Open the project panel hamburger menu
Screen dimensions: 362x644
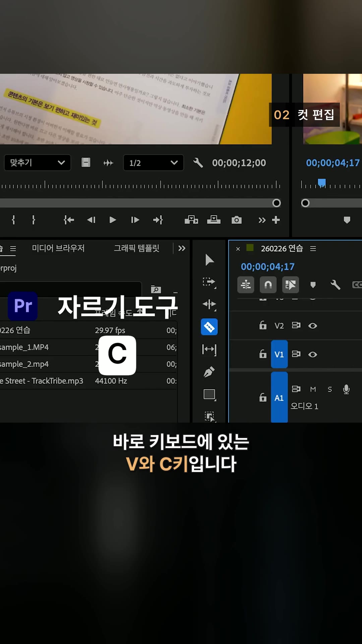coord(13,249)
